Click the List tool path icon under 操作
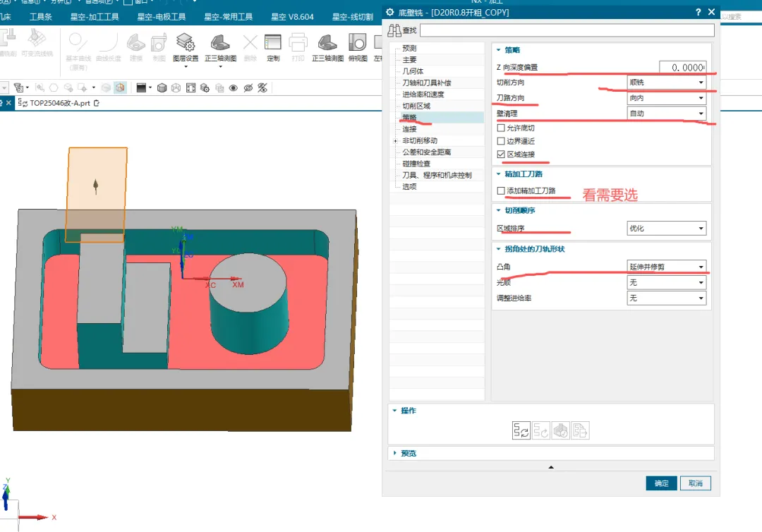Viewport: 762px width, 532px height. coord(580,430)
